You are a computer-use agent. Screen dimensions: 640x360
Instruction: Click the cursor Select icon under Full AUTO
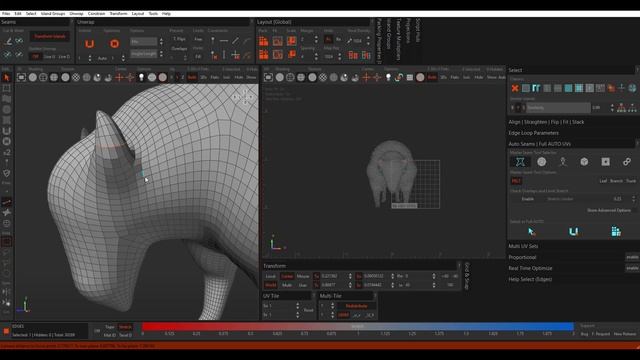point(531,232)
